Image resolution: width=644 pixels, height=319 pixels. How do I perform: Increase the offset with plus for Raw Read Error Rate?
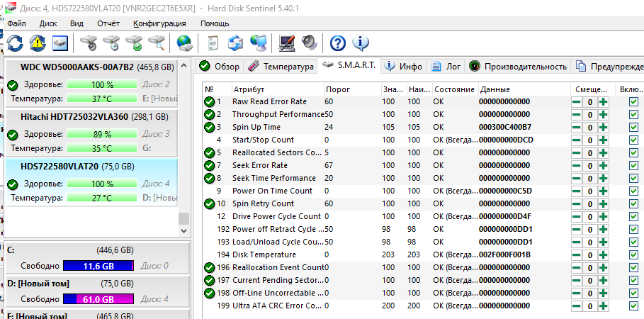[603, 102]
